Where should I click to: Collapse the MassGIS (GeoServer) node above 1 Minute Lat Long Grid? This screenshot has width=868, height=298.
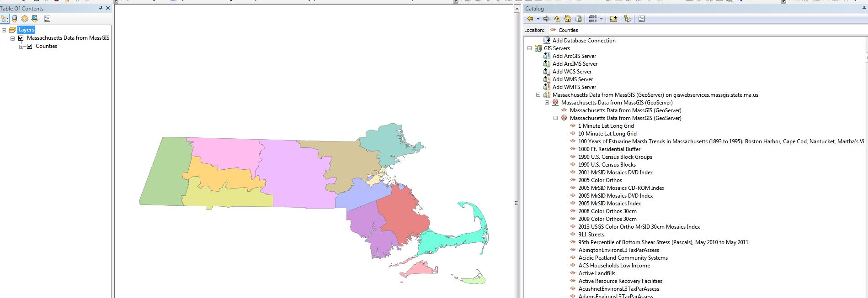click(556, 118)
